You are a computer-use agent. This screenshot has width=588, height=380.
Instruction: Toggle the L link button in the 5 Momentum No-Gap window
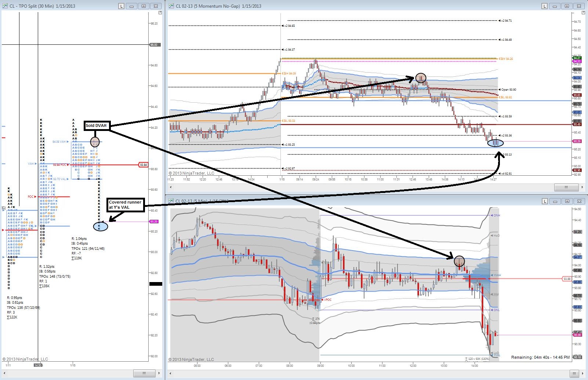pyautogui.click(x=544, y=6)
